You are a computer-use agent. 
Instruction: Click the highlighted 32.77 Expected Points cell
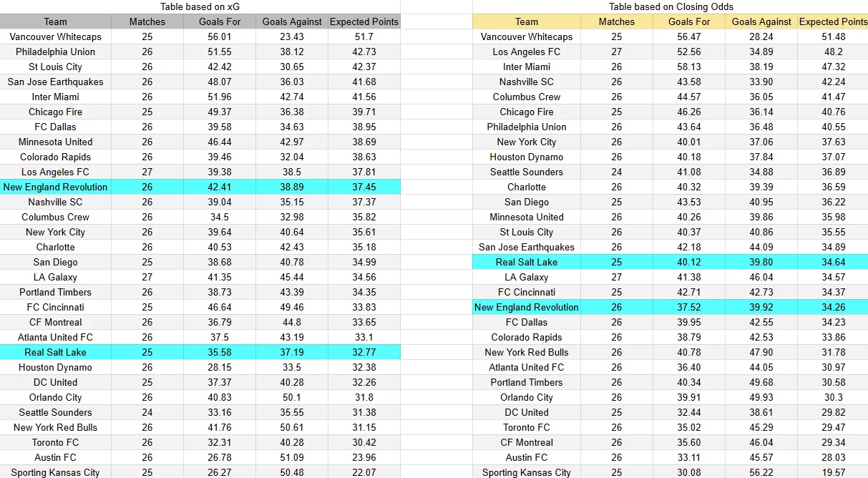pyautogui.click(x=364, y=352)
